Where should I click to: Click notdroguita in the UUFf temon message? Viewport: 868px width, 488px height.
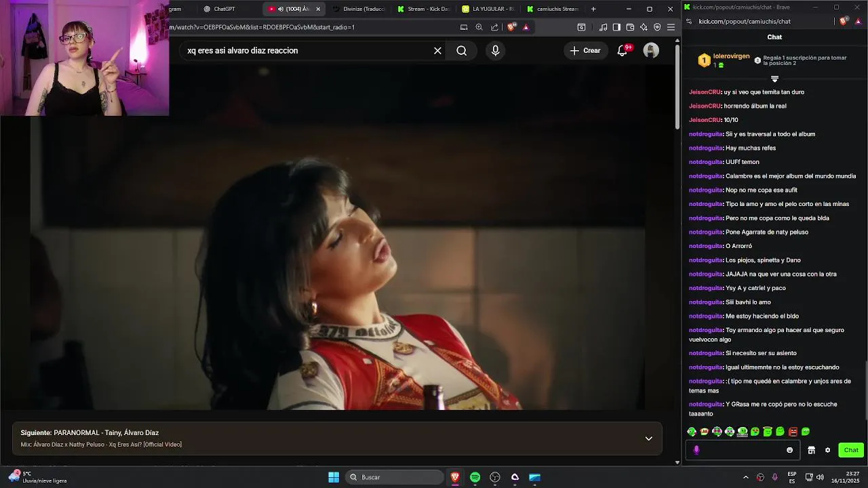point(706,162)
